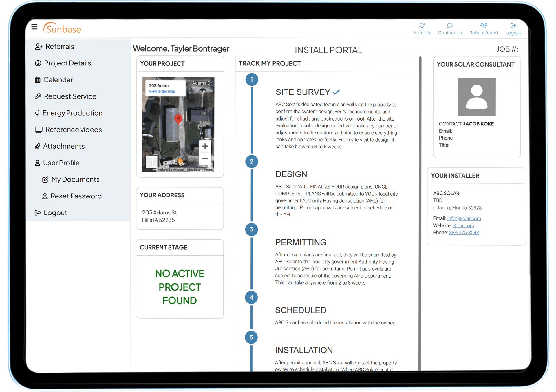Click the Contact Us chat icon

click(x=449, y=25)
